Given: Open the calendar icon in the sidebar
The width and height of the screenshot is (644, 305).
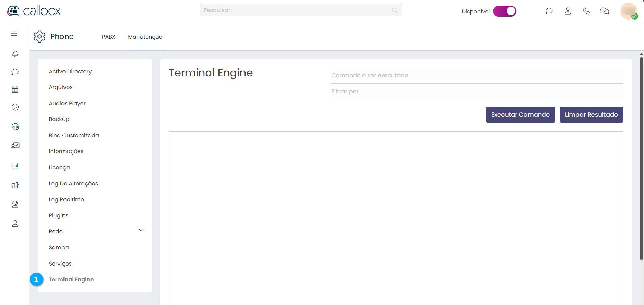Looking at the screenshot, I should point(15,90).
